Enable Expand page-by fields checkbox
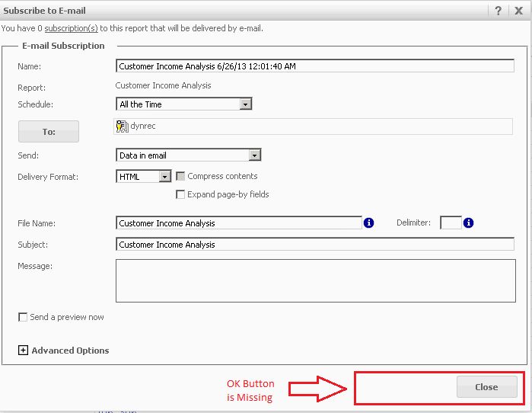 (180, 194)
